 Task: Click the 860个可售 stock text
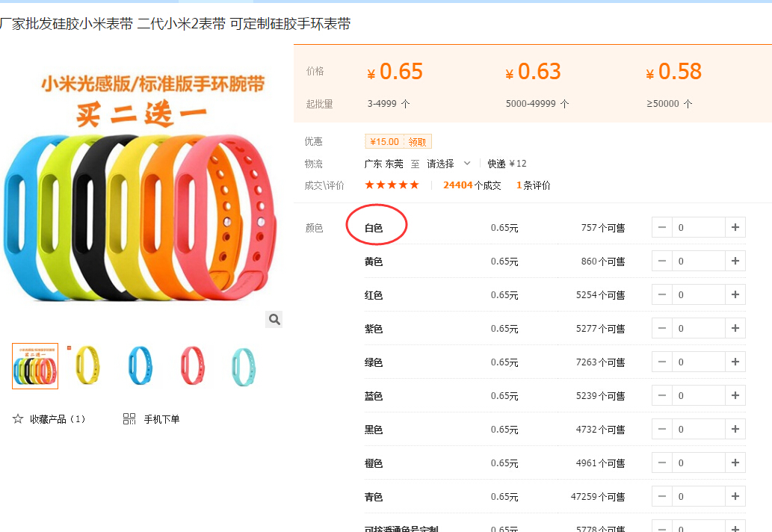(603, 262)
